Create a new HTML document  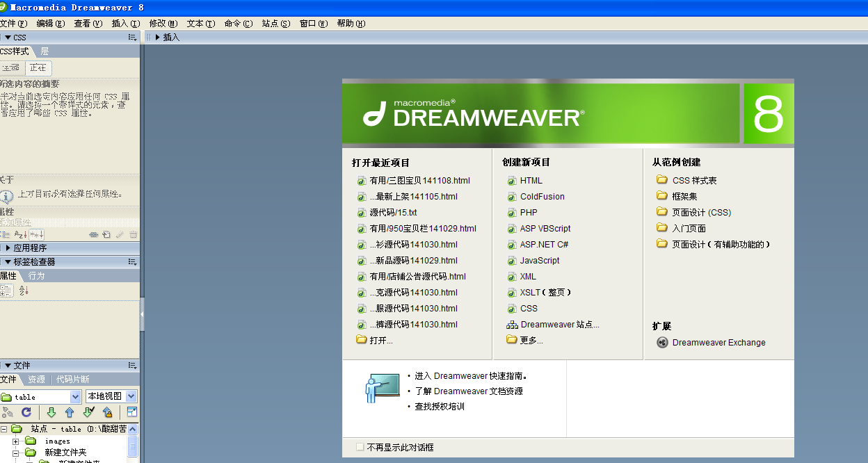click(x=531, y=181)
